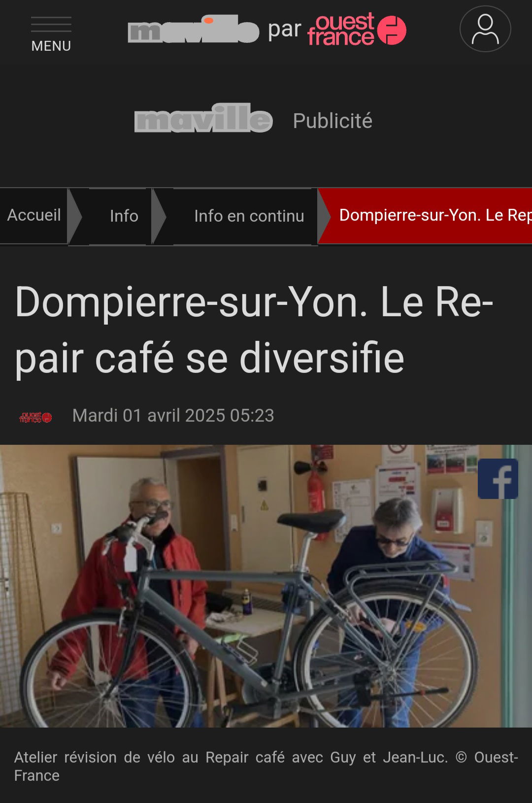Click the maville logo in the header
This screenshot has height=803, width=532.
tap(193, 29)
